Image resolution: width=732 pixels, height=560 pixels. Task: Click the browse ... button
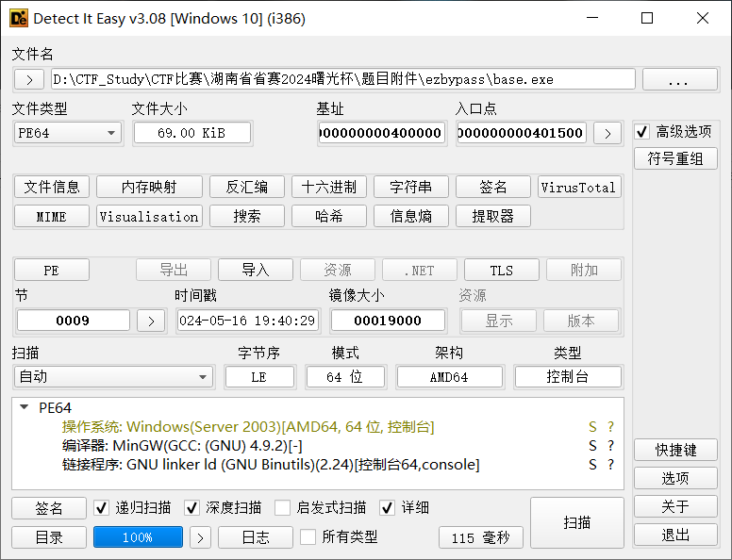pyautogui.click(x=680, y=79)
